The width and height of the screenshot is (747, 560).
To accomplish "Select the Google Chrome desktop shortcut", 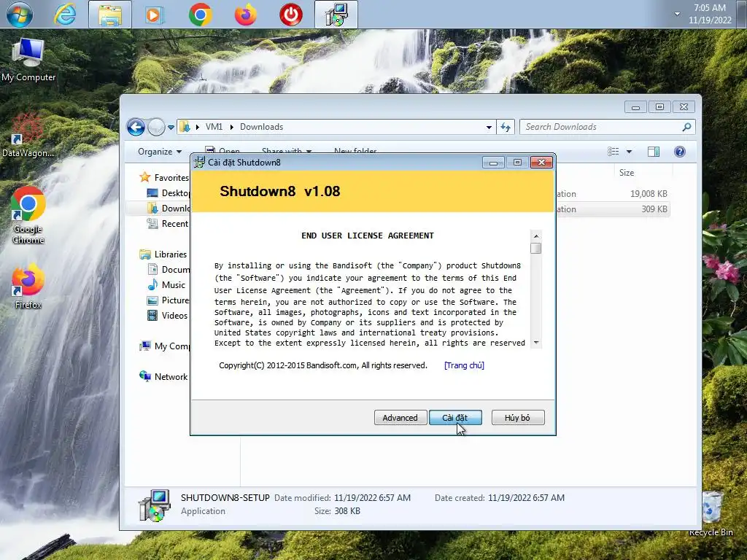I will pyautogui.click(x=28, y=215).
